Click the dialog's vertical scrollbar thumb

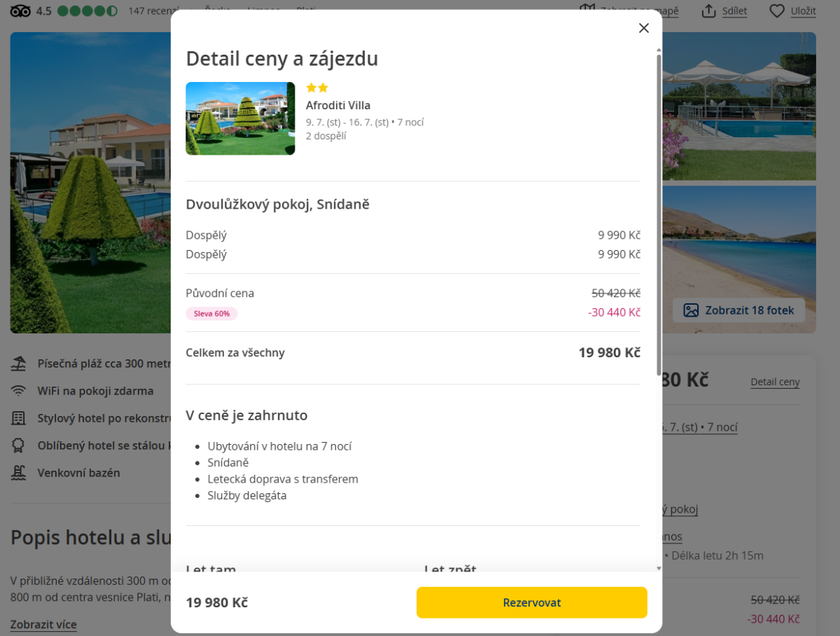(659, 210)
